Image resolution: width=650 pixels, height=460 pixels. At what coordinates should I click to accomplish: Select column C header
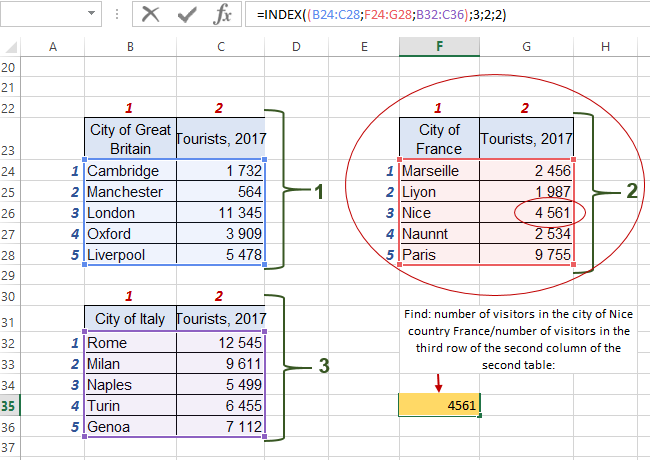(221, 47)
